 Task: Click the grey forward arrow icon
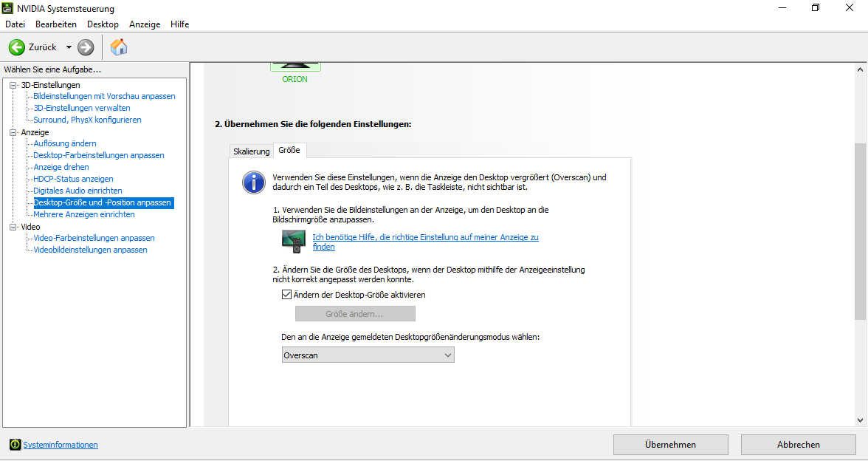(86, 47)
